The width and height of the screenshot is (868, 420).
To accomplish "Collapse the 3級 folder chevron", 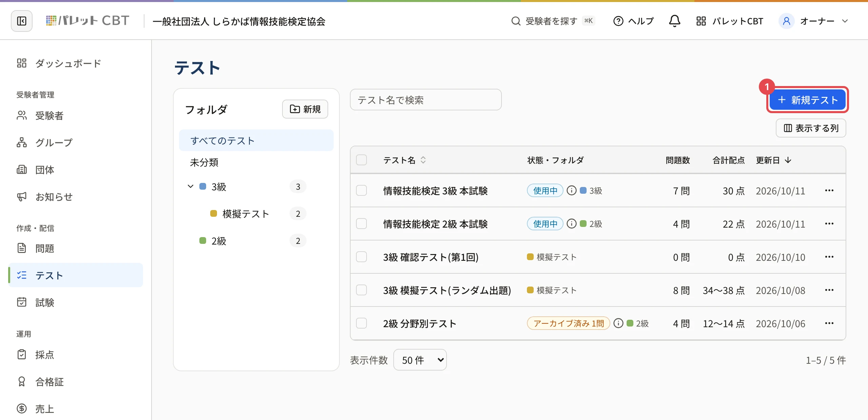I will [x=191, y=187].
